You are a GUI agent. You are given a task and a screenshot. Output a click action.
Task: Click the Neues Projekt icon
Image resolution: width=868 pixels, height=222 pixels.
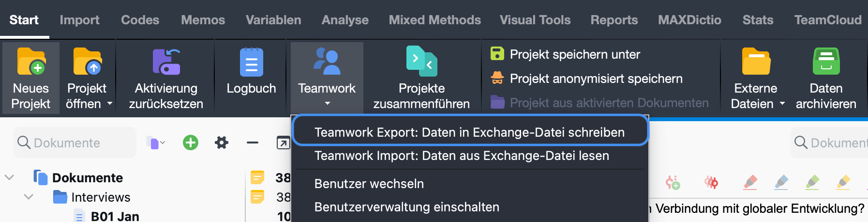[31, 62]
